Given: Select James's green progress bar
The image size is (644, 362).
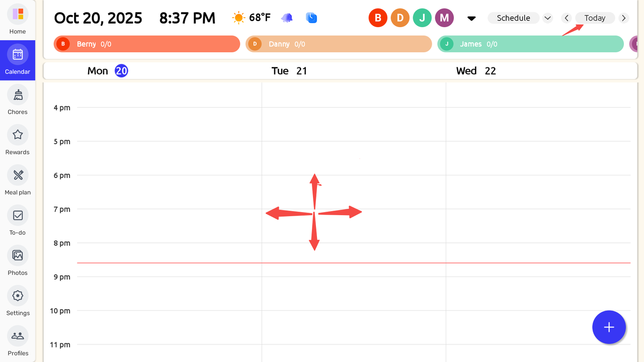Looking at the screenshot, I should click(530, 44).
